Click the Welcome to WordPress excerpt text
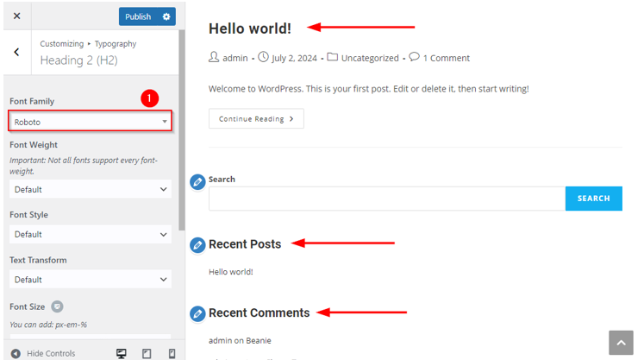644x360 pixels. click(369, 89)
